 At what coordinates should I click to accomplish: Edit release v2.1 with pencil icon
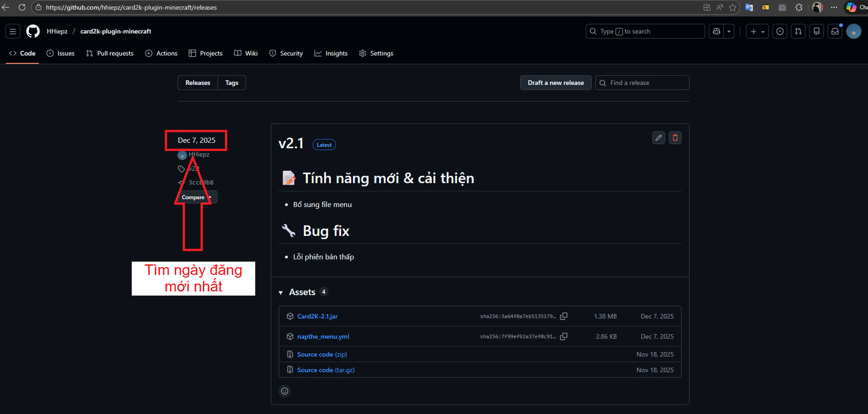click(x=658, y=137)
